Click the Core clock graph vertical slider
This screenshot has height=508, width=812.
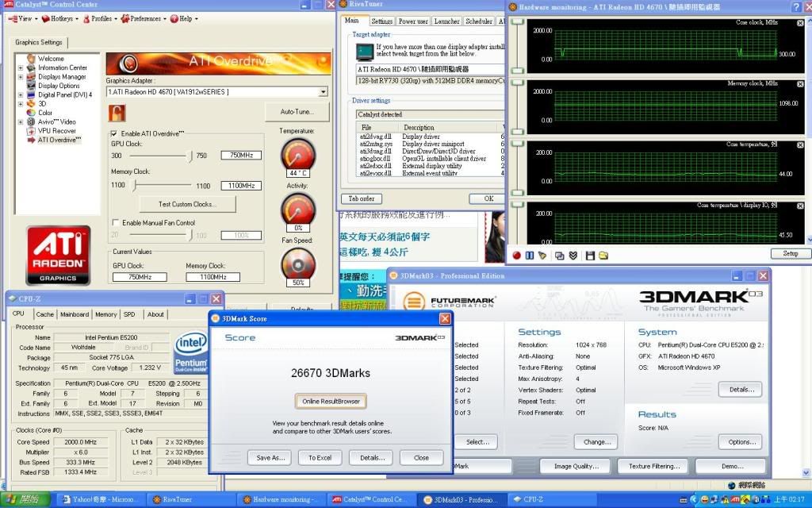(517, 47)
